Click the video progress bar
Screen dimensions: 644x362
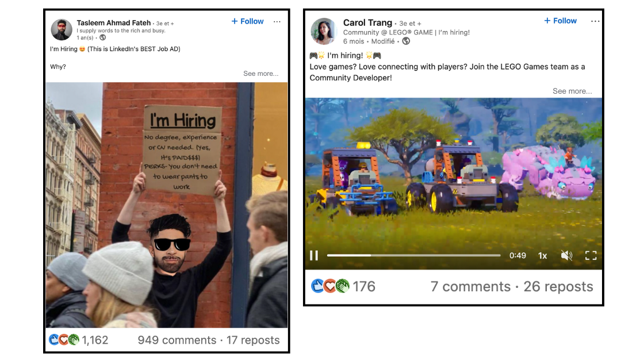pos(413,255)
